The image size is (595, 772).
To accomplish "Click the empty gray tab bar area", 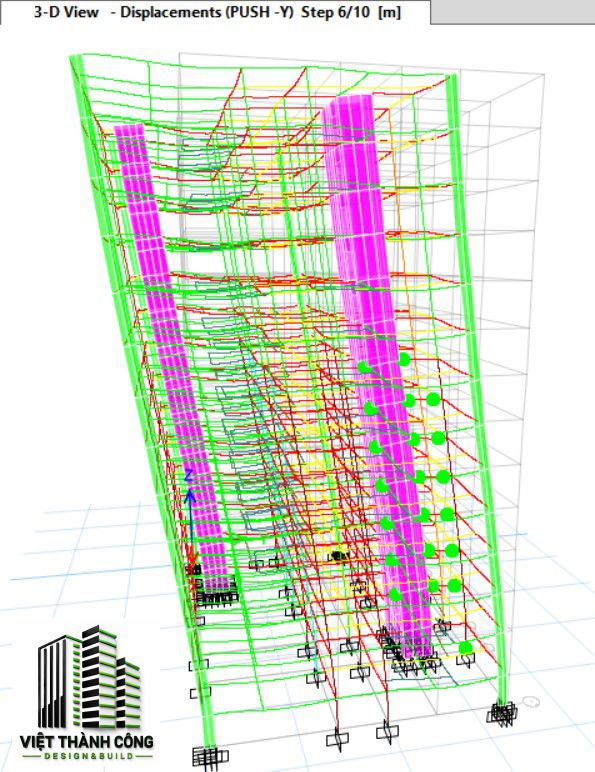I will [513, 12].
